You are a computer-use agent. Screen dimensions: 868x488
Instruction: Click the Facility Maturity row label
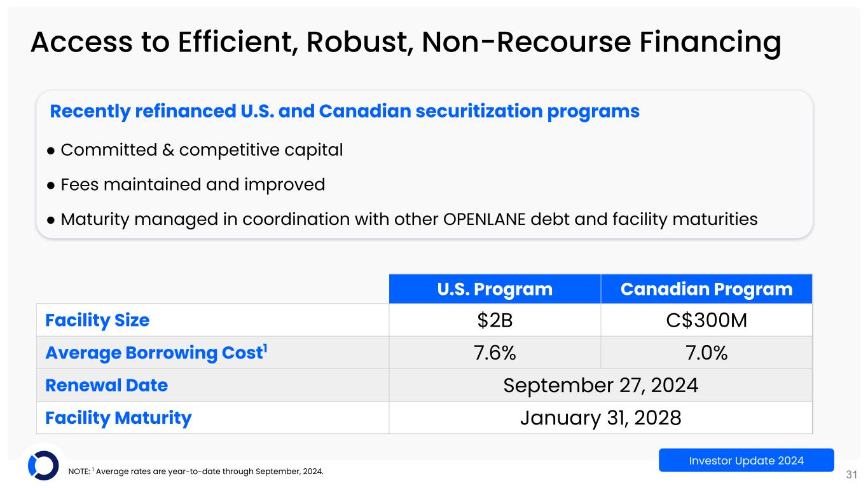click(x=118, y=417)
